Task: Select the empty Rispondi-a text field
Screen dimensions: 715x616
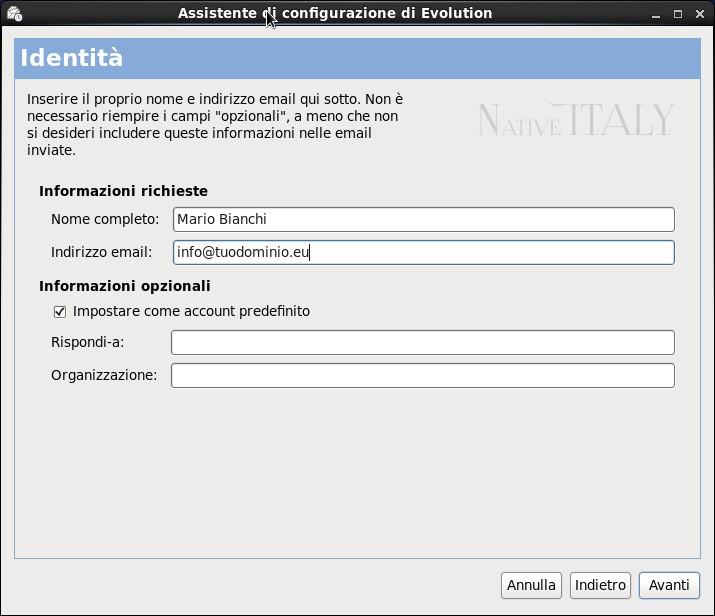Action: point(423,342)
